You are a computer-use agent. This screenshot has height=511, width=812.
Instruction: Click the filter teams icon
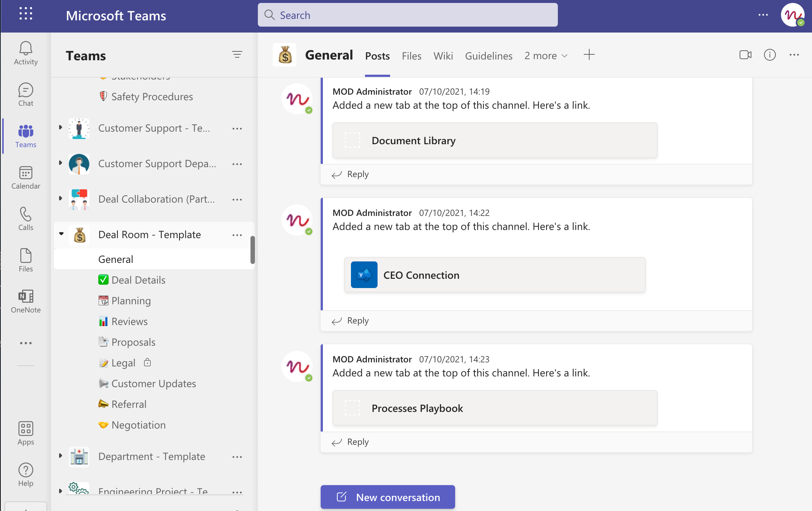click(237, 55)
